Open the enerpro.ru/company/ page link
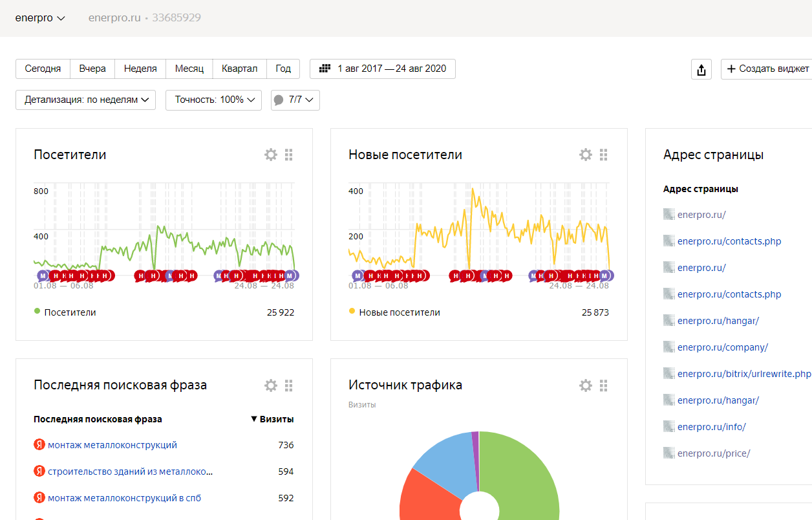 coord(723,347)
